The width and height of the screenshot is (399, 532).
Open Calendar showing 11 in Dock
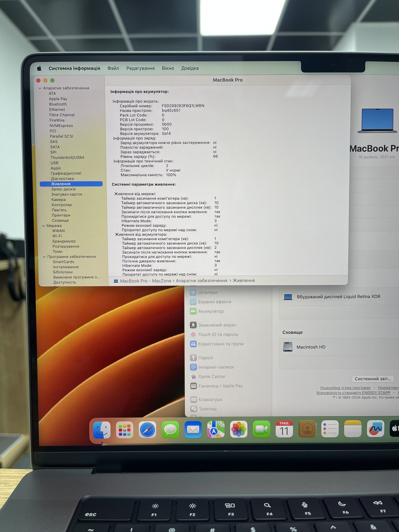pos(284,429)
